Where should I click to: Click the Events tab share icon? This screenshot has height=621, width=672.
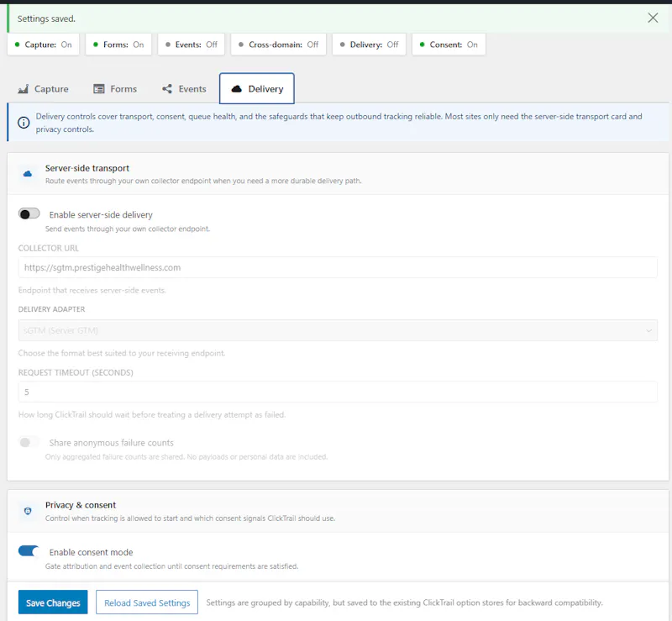(x=167, y=89)
